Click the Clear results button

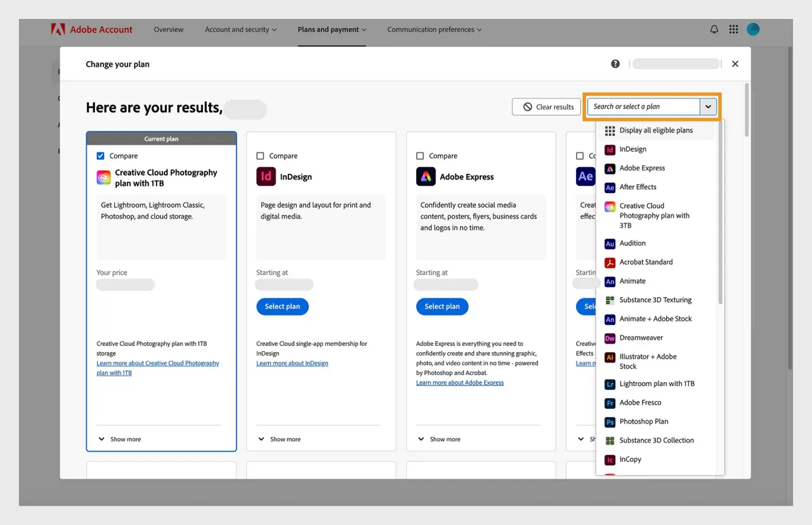[x=546, y=107]
